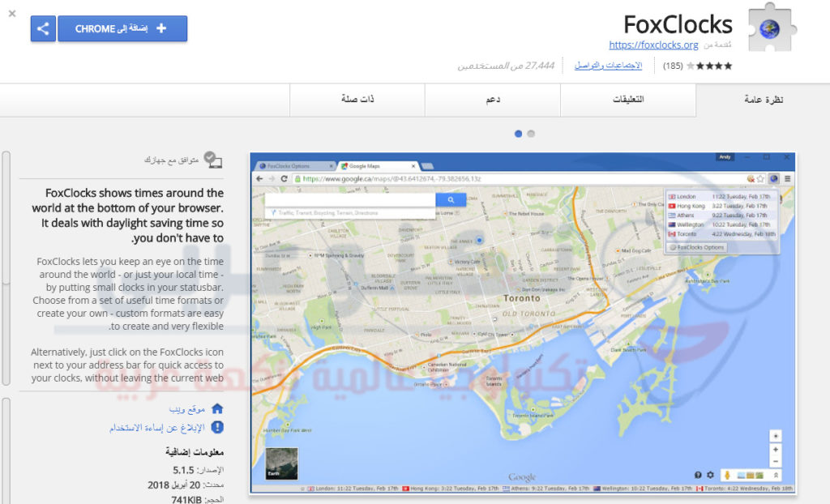
Task: Open the social and communication category link
Action: 608,66
